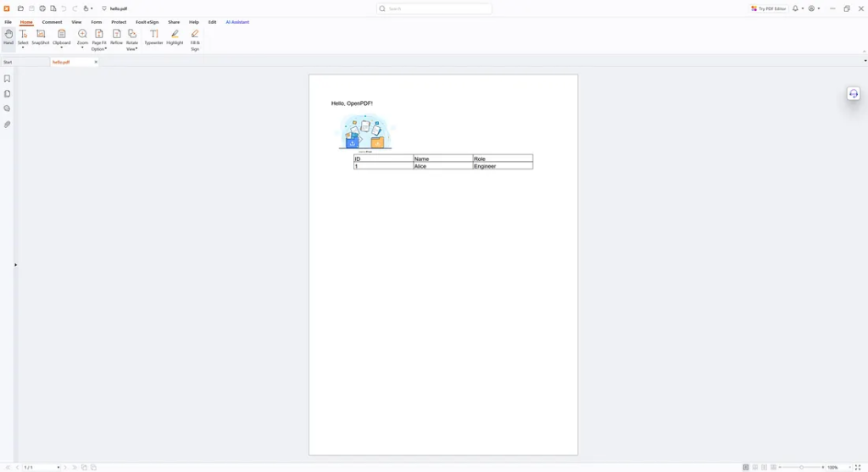The height and width of the screenshot is (472, 868).
Task: Open the Bookmarks panel in sidebar
Action: (x=8, y=79)
